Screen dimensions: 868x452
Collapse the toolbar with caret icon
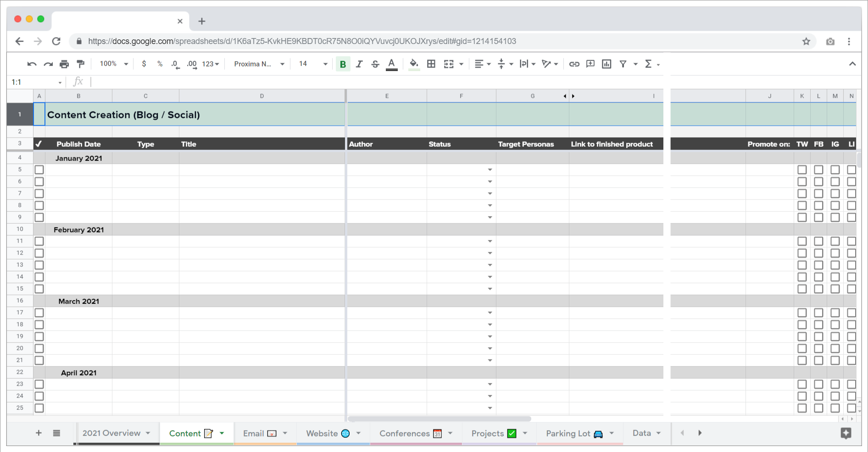(x=852, y=64)
